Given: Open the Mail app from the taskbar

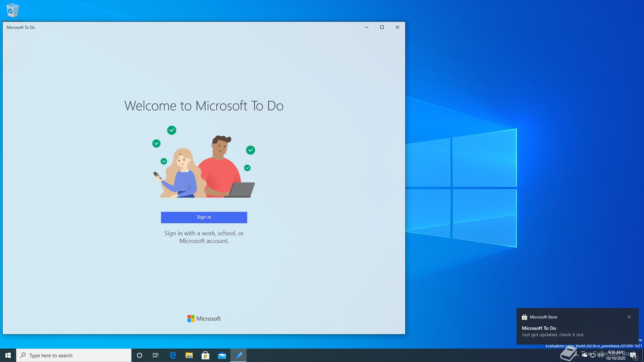Looking at the screenshot, I should (x=222, y=355).
